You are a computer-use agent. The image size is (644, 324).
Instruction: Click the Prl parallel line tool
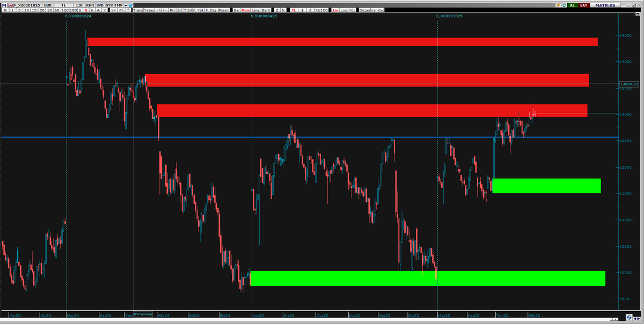point(172,10)
